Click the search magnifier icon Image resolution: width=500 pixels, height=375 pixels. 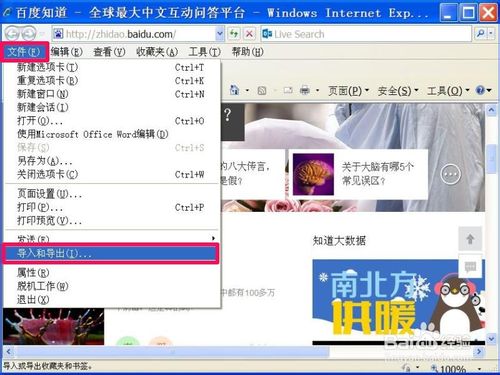(480, 34)
